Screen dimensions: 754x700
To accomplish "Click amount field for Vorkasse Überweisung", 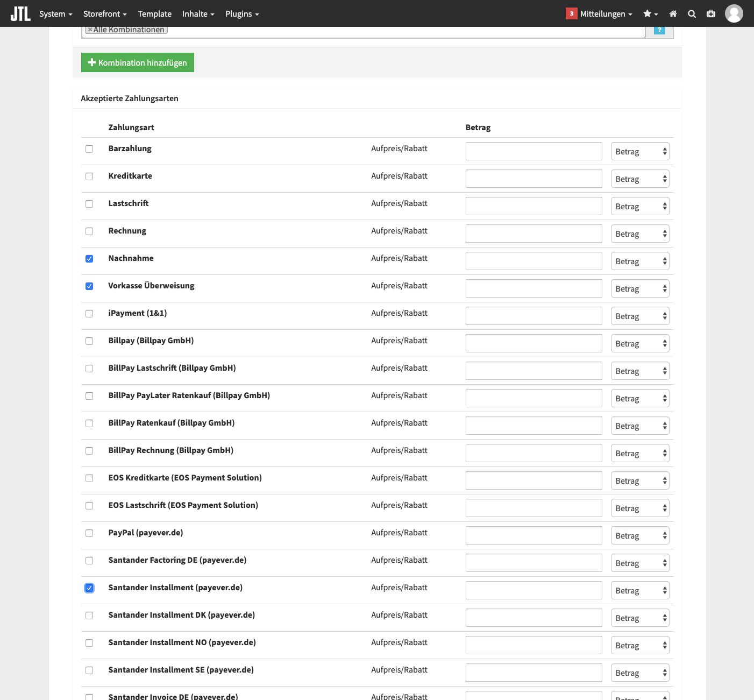I will point(534,288).
